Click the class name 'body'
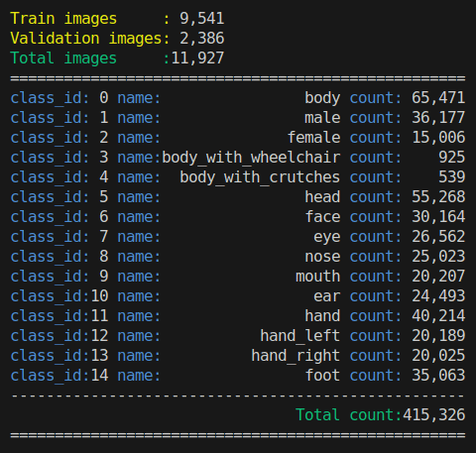 (322, 98)
